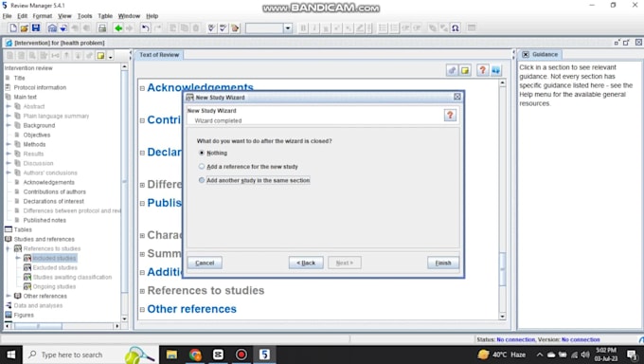The height and width of the screenshot is (364, 644).
Task: Click the outline pane scroll up arrow
Action: [x=124, y=66]
